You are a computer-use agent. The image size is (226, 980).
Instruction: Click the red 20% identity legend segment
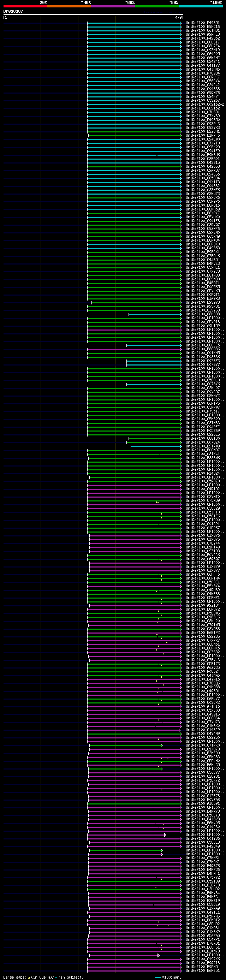click(x=25, y=6)
